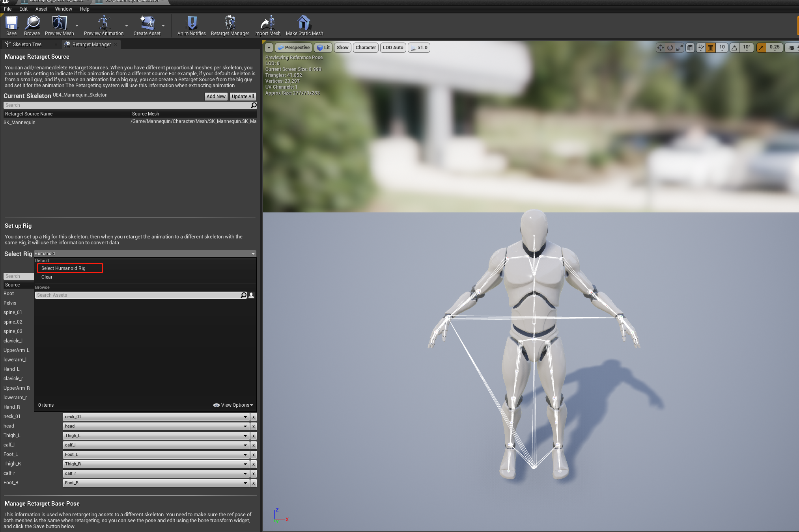Clear the Foot_R bone mapping
The width and height of the screenshot is (799, 532).
(254, 483)
